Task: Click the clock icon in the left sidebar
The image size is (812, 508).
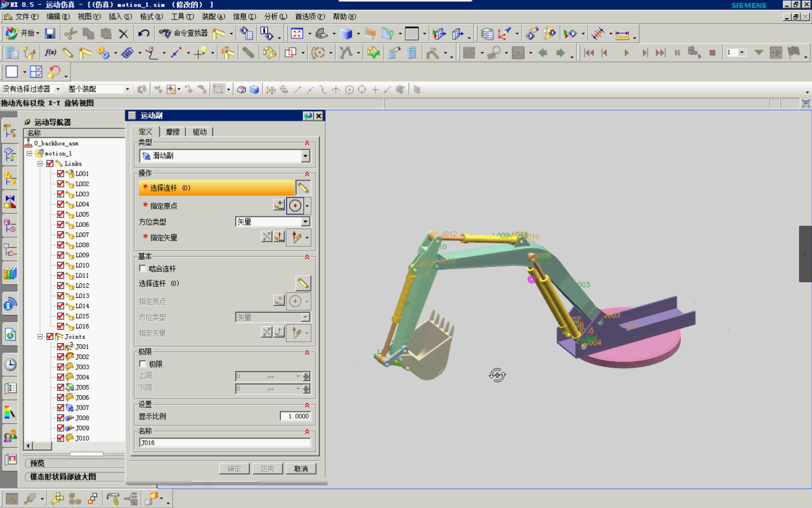Action: tap(10, 365)
